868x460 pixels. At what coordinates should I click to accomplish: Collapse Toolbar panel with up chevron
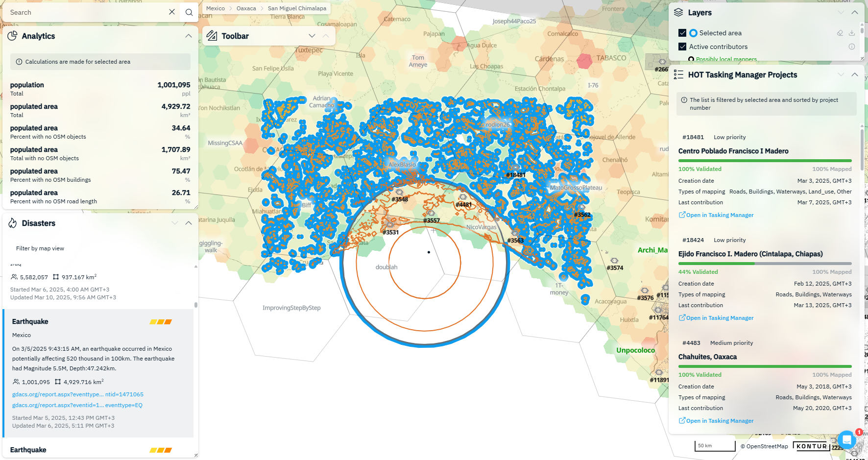(326, 36)
